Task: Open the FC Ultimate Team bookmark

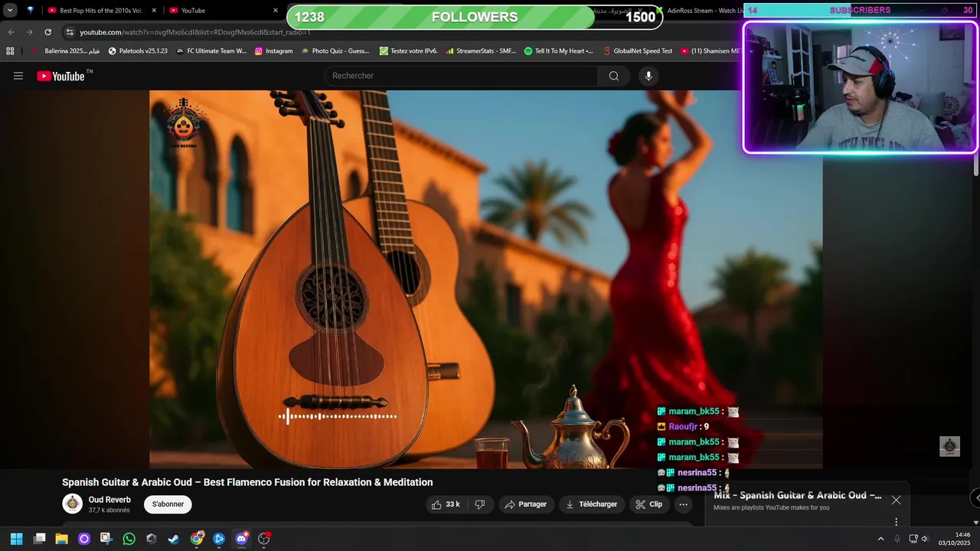Action: (211, 51)
